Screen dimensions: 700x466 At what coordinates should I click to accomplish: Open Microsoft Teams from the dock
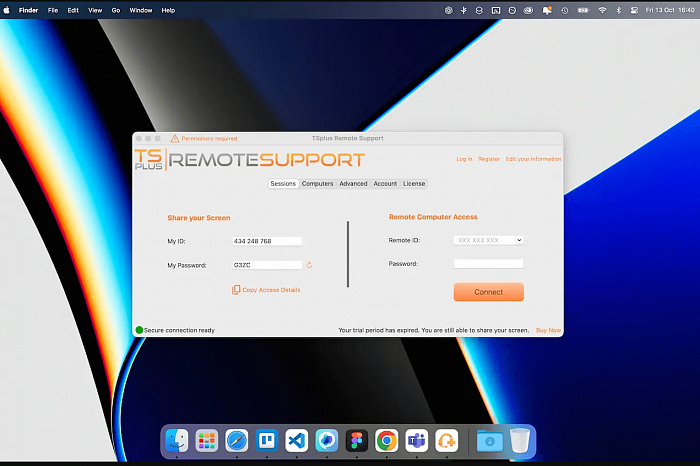click(x=417, y=441)
